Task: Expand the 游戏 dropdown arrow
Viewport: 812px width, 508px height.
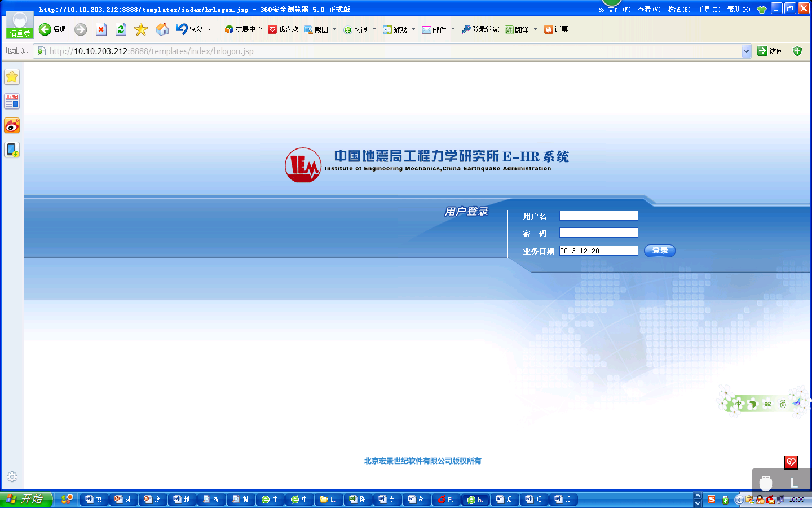Action: [414, 29]
